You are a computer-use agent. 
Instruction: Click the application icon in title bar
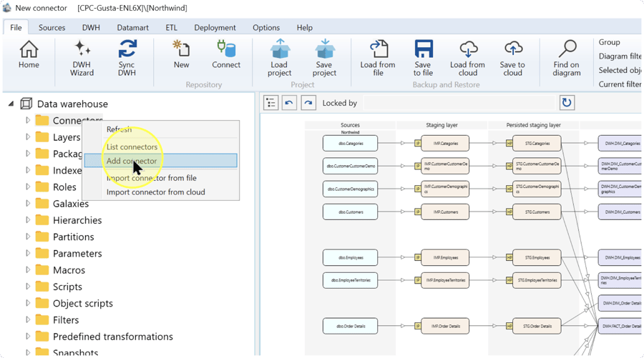pyautogui.click(x=7, y=7)
